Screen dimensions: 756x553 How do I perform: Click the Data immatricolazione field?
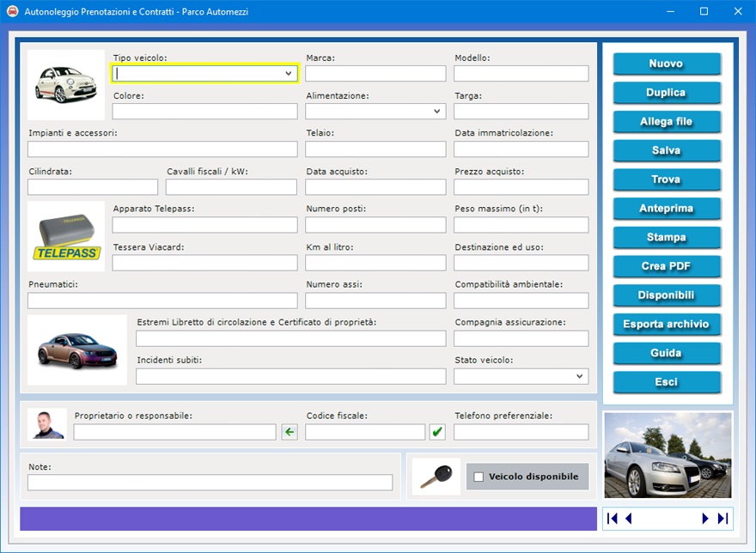(x=521, y=149)
